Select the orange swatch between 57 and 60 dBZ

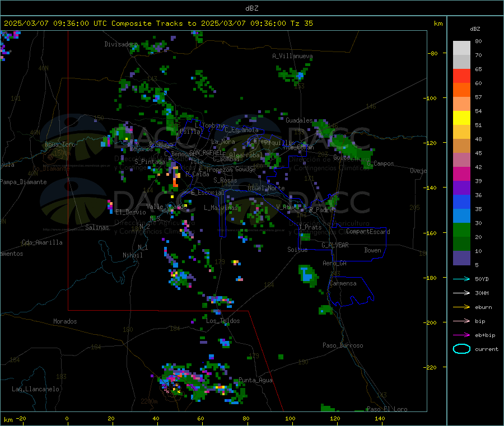[461, 90]
